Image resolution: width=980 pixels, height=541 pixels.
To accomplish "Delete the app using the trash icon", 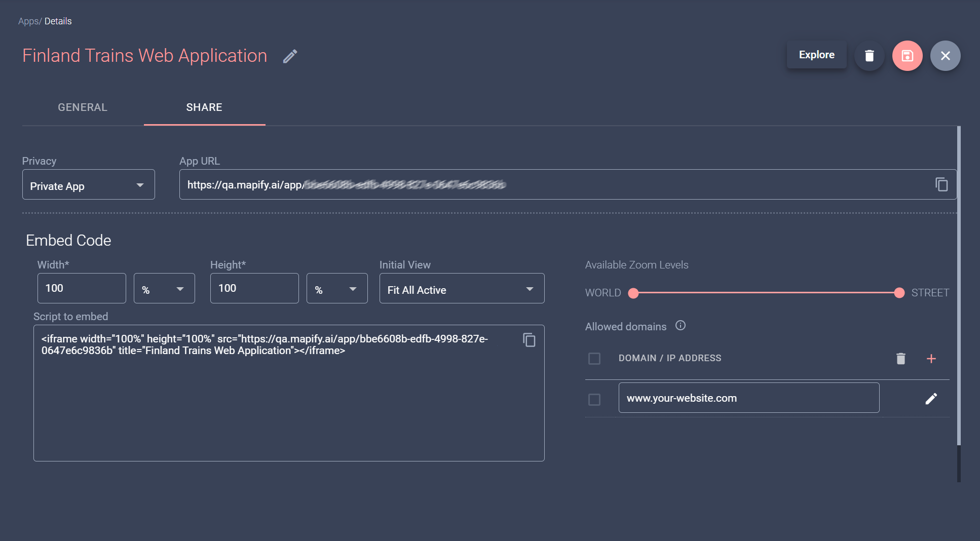I will click(870, 56).
